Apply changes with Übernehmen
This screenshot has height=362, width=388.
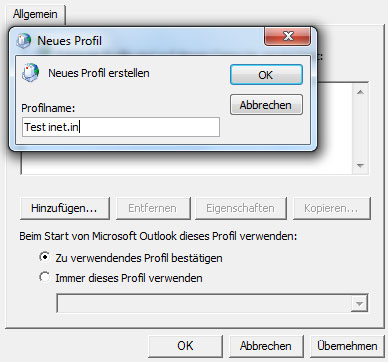click(x=347, y=346)
